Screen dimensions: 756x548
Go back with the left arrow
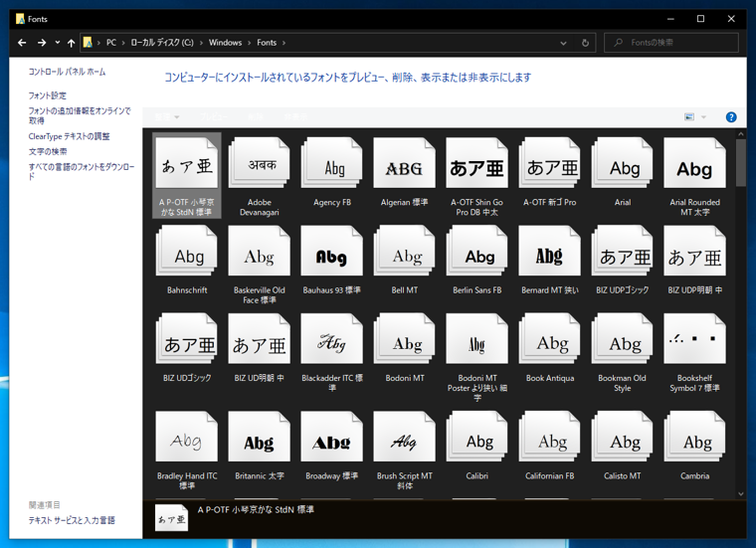pyautogui.click(x=22, y=43)
